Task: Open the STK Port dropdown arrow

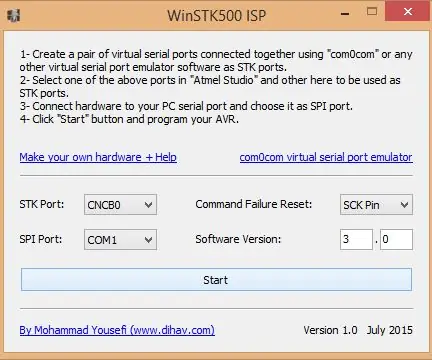Action: point(148,205)
